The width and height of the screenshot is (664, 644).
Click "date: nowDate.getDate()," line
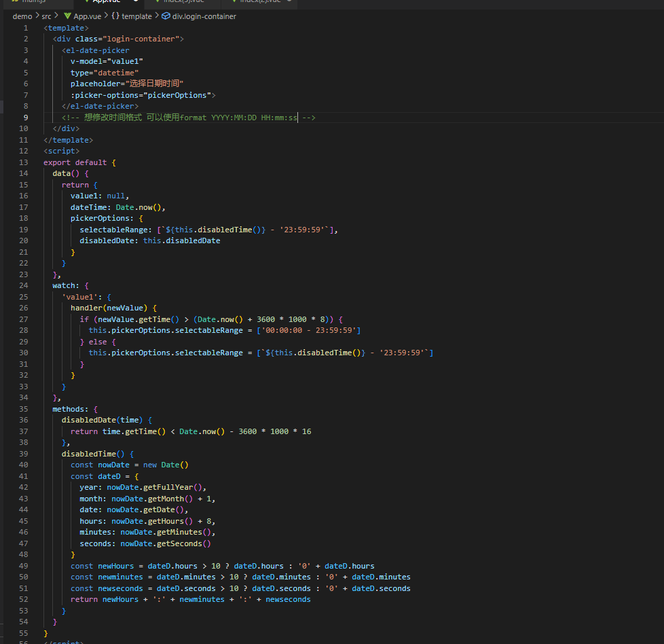point(134,510)
